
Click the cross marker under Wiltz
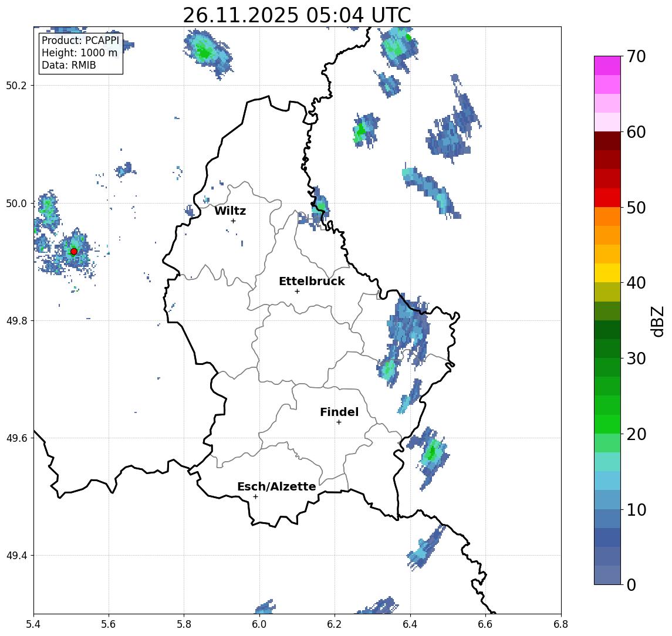(x=233, y=221)
